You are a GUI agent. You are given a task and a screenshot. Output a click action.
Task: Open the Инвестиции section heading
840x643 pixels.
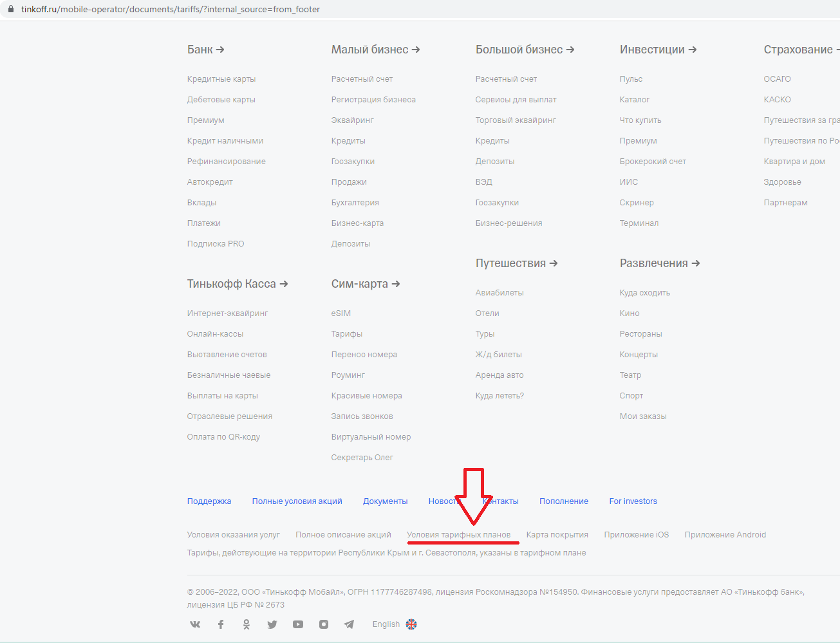pyautogui.click(x=658, y=50)
